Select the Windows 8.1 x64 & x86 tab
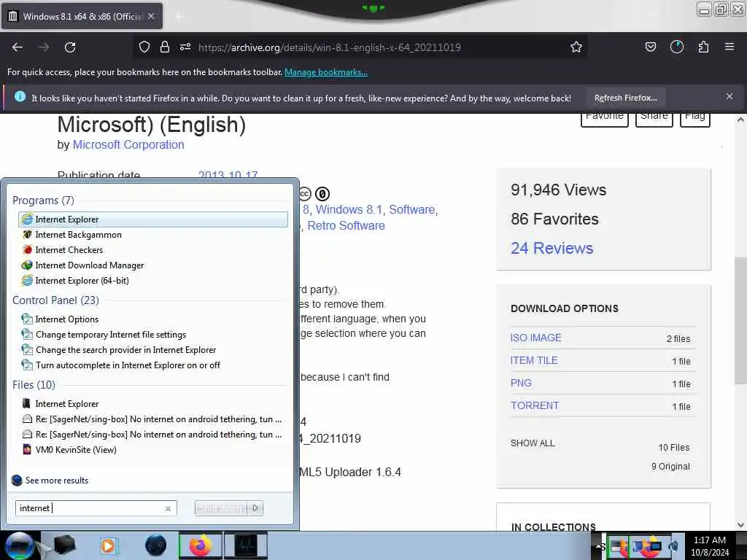Screen dimensions: 747x560 [82, 16]
